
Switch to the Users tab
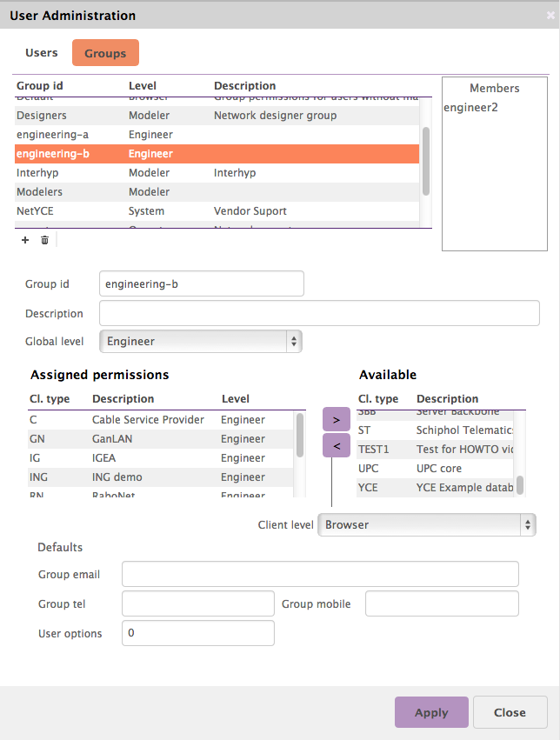pos(42,53)
